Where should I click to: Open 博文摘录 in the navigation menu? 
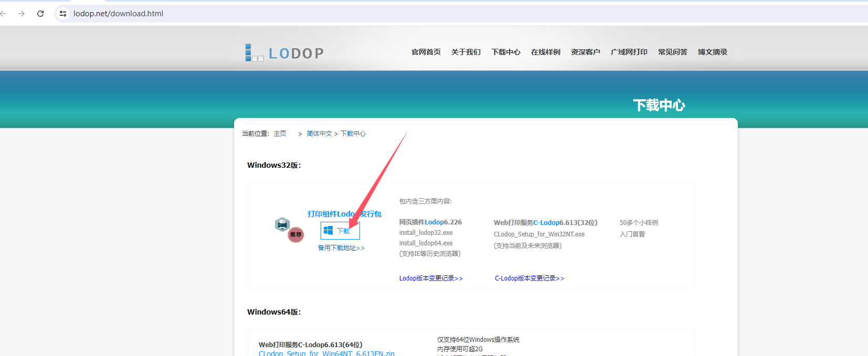713,52
